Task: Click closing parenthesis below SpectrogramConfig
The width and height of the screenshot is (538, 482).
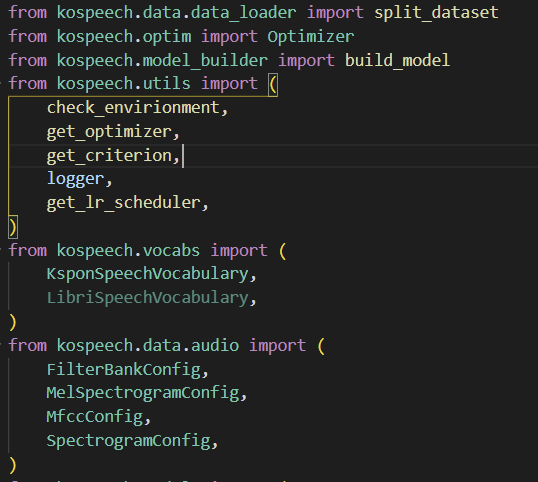Action: click(x=13, y=465)
